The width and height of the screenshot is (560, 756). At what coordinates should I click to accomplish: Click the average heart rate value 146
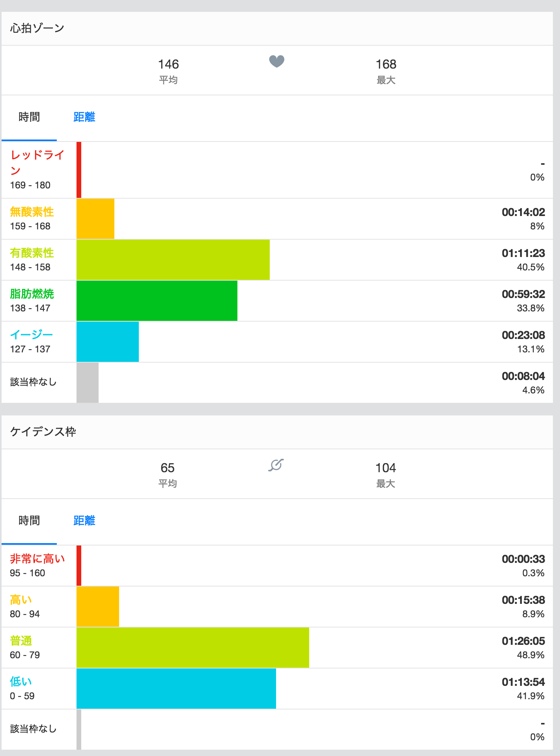click(x=168, y=64)
